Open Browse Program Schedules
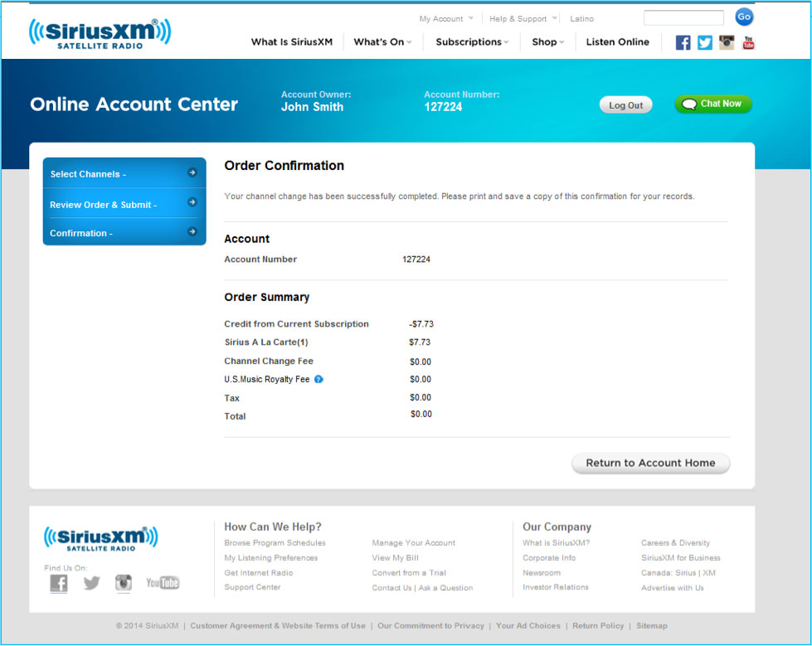This screenshot has width=812, height=646. tap(275, 543)
